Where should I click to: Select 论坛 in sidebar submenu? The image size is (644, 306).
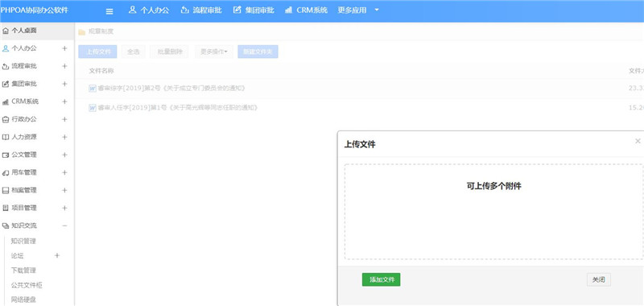(x=17, y=255)
